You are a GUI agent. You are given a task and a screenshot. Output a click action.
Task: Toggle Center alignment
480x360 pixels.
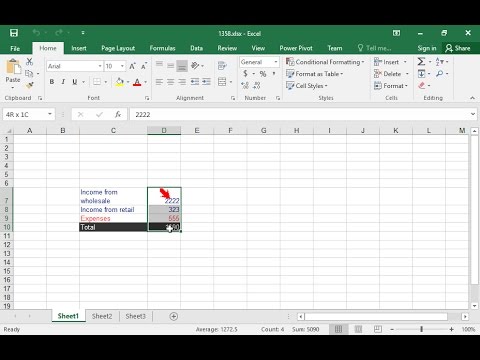pyautogui.click(x=171, y=82)
